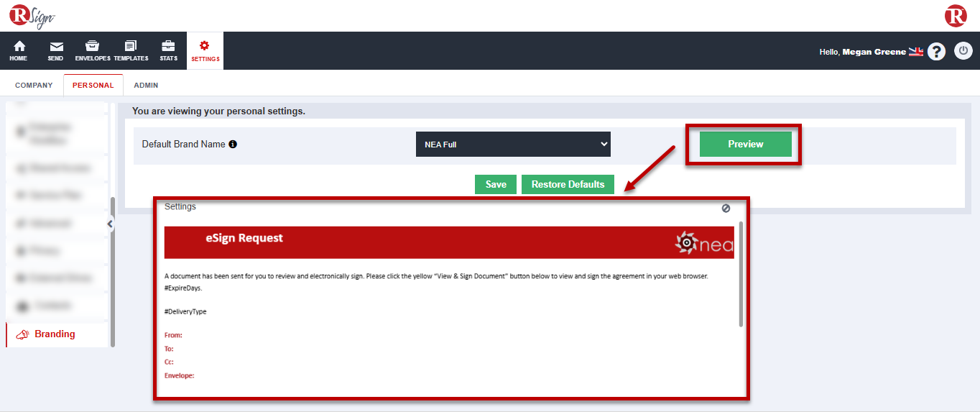Open the Templates section
The height and width of the screenshot is (412, 980).
click(131, 46)
